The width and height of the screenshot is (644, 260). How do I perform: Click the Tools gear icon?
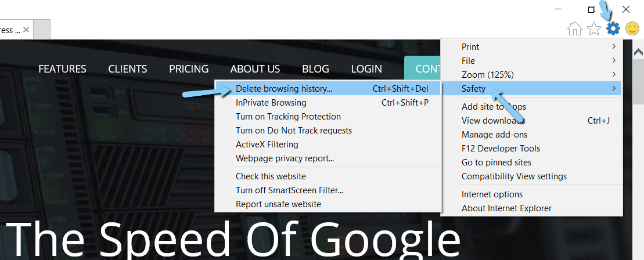click(613, 28)
